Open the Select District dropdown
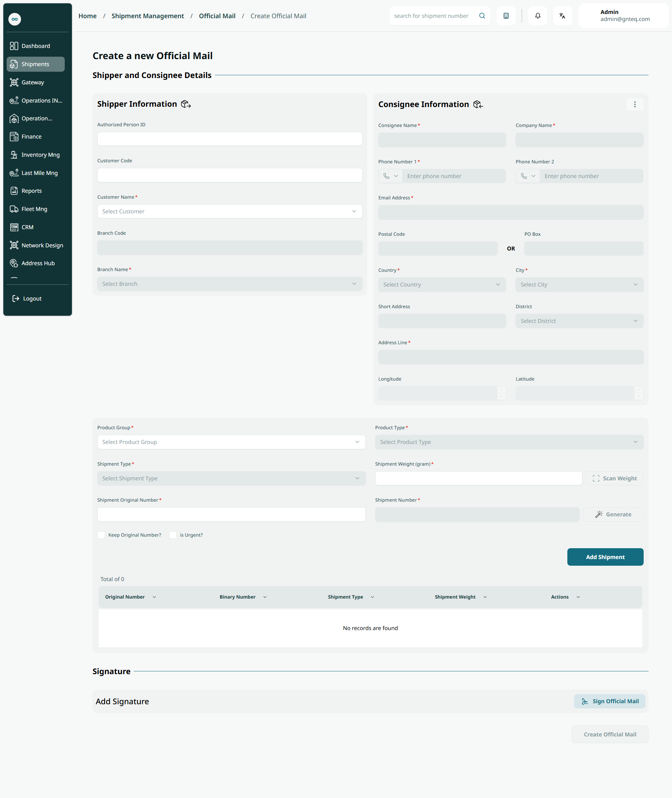The height and width of the screenshot is (798, 672). click(x=580, y=321)
